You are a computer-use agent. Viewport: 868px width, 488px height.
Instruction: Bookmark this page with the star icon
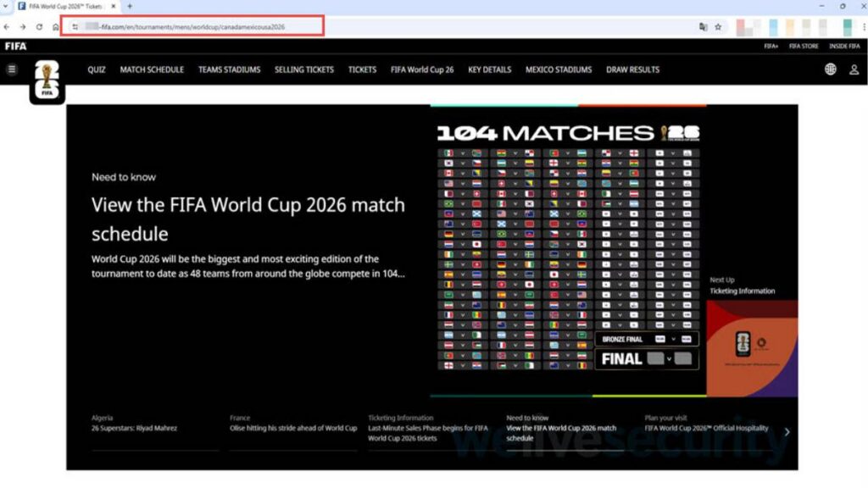point(718,26)
